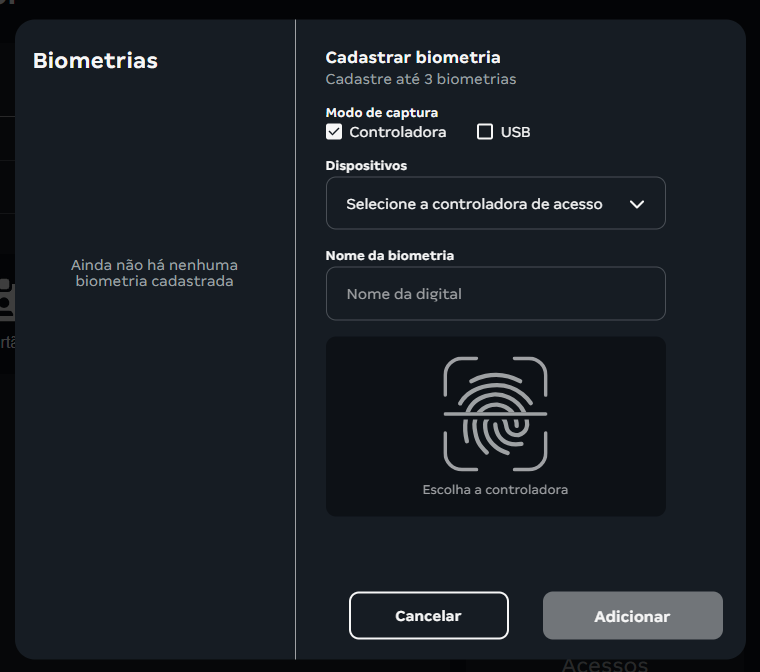Click the "Dispositivos" field label

coord(366,166)
